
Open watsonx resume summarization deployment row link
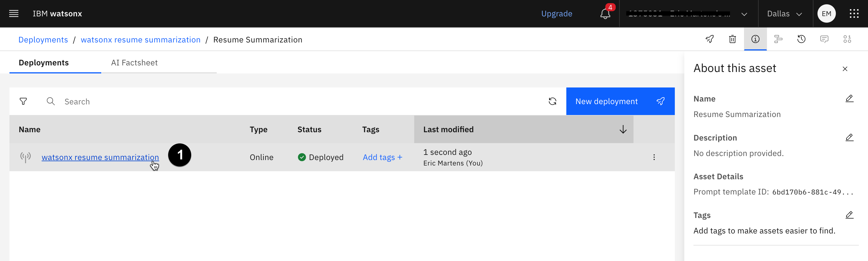[x=100, y=157]
